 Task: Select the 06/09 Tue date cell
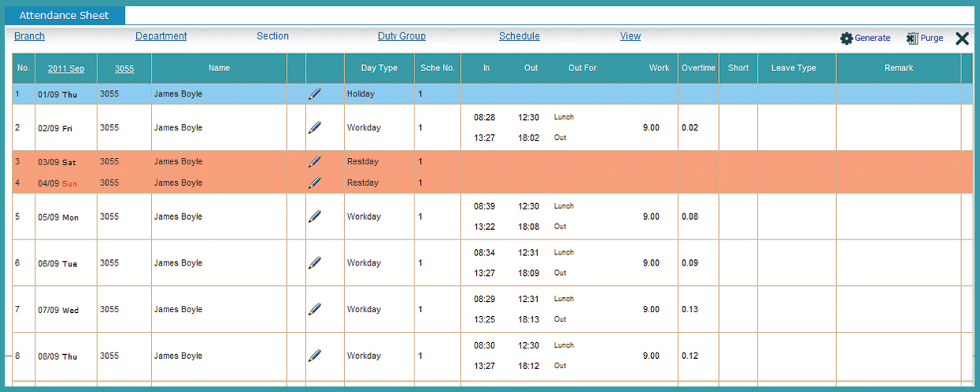pyautogui.click(x=66, y=262)
